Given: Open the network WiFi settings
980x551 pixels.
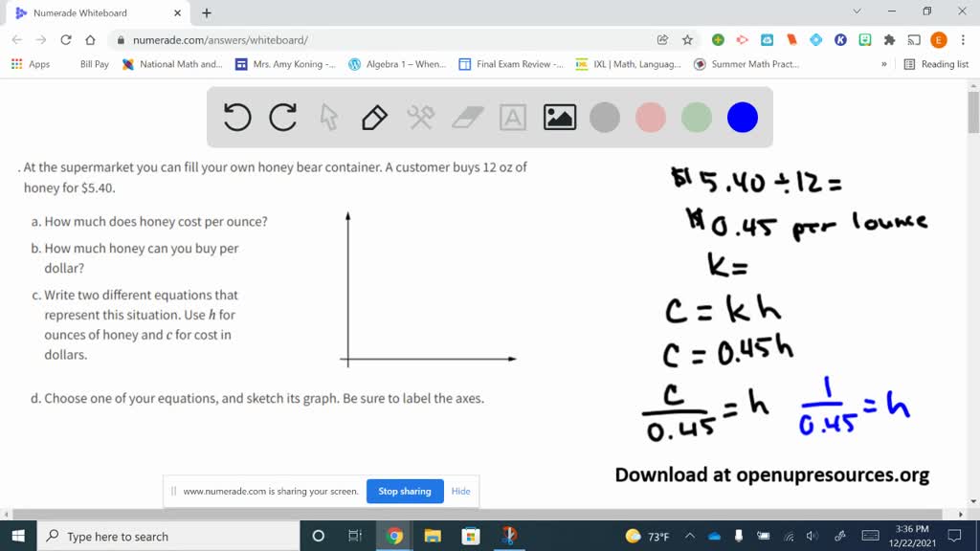Looking at the screenshot, I should pyautogui.click(x=789, y=536).
